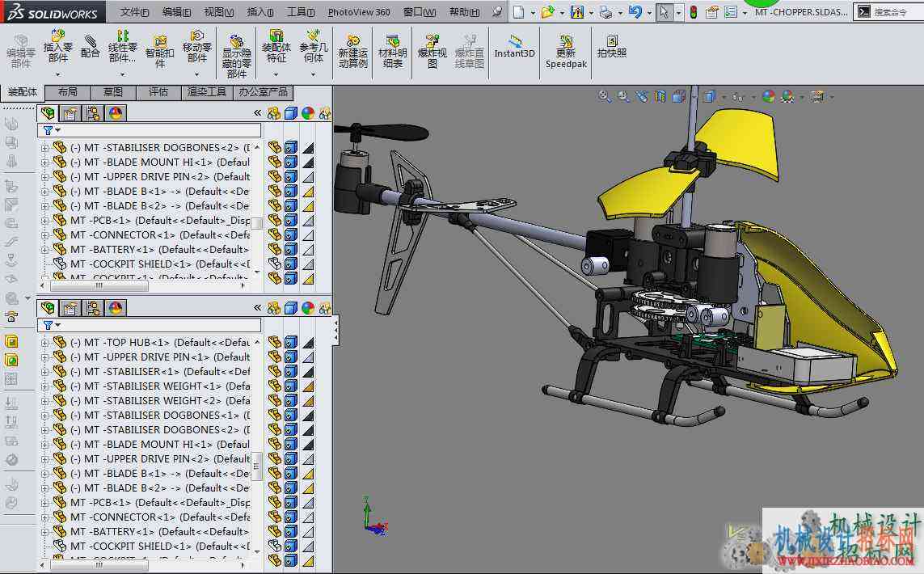924x574 pixels.
Task: Expand MT -CONNECTOR<1> node in upper tree
Action: click(44, 235)
